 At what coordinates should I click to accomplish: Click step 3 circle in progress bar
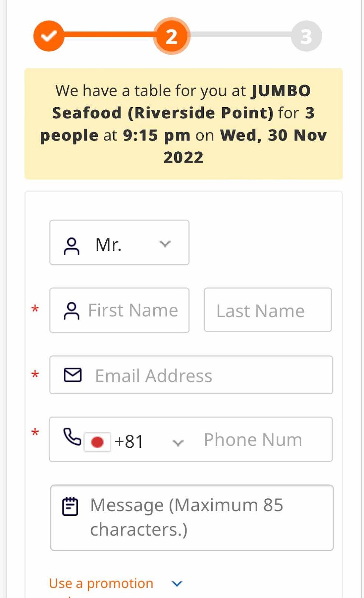[x=306, y=36]
